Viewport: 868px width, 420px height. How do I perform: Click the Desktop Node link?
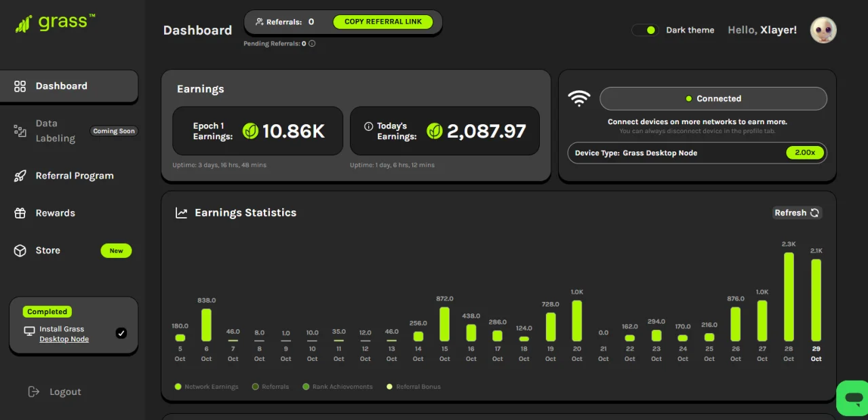tap(64, 339)
